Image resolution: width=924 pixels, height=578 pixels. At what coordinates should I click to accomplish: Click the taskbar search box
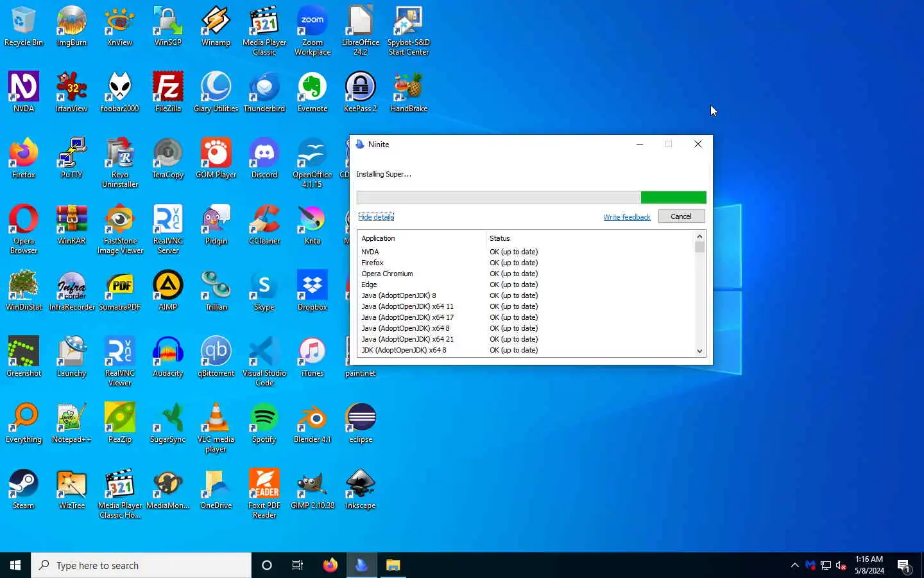tap(141, 565)
